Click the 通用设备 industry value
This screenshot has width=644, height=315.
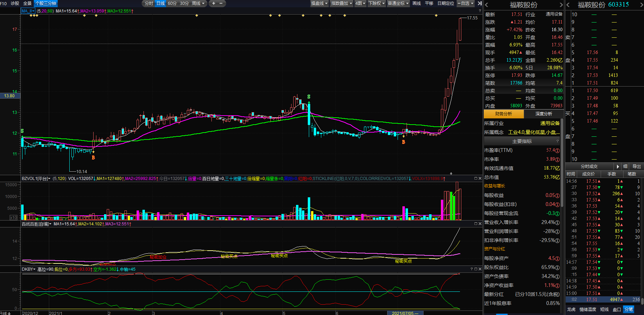pyautogui.click(x=550, y=123)
